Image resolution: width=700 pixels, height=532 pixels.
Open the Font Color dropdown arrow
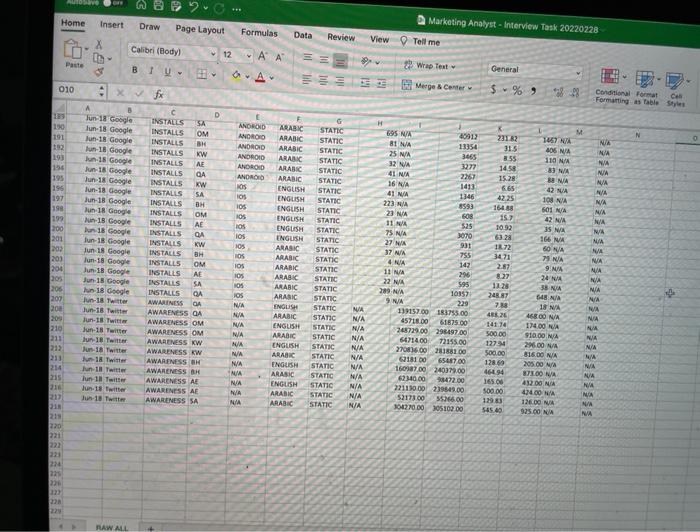tap(271, 78)
